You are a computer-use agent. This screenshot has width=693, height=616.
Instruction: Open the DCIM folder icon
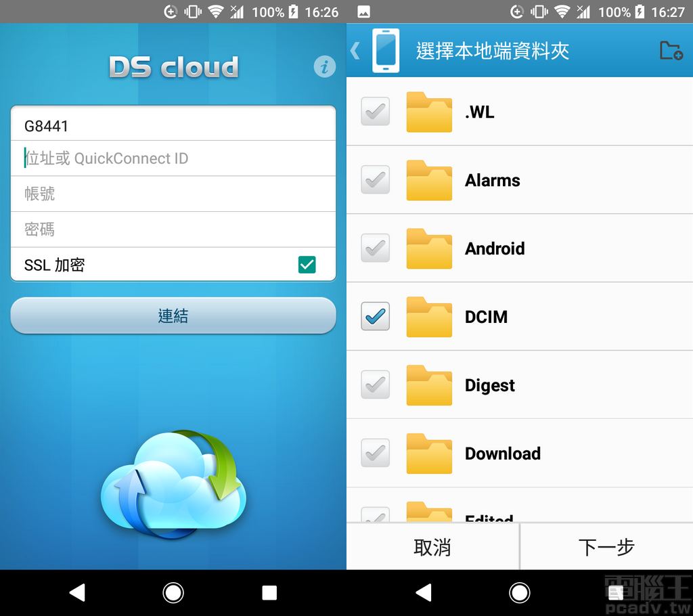(x=429, y=317)
